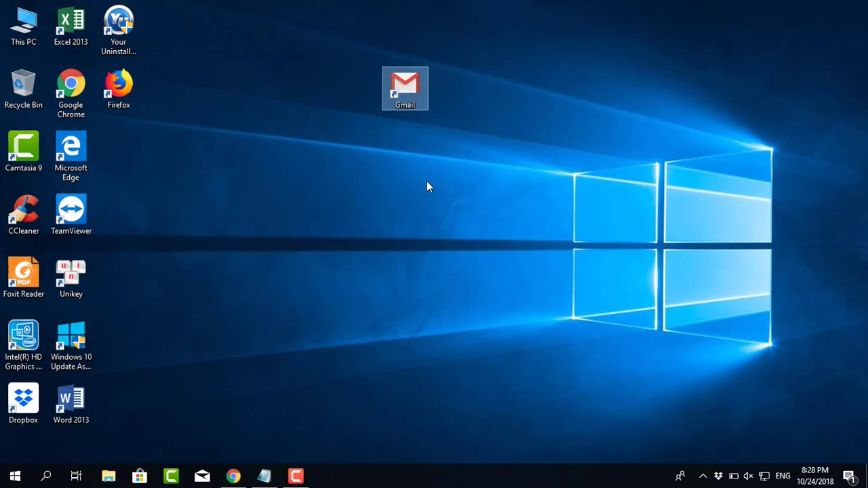Open taskbar Search
The width and height of the screenshot is (868, 488).
point(46,476)
